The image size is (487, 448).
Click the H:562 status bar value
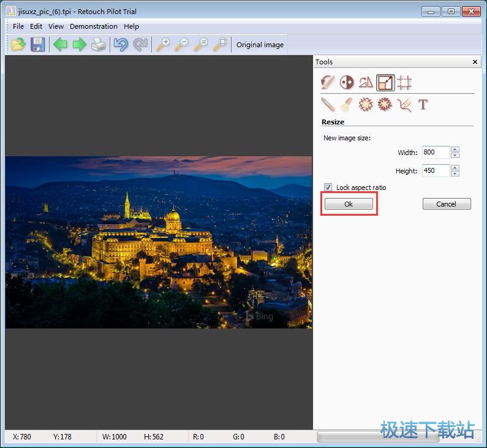pyautogui.click(x=153, y=437)
